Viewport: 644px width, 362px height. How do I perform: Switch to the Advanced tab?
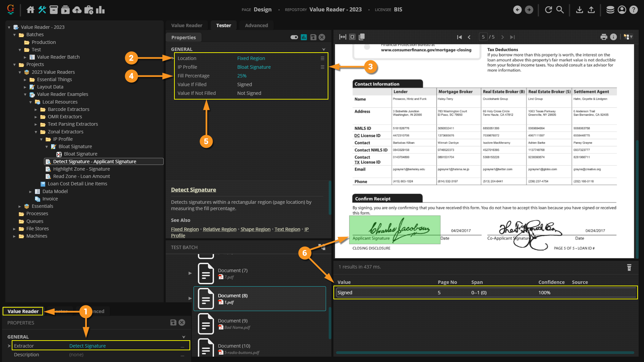tap(256, 25)
